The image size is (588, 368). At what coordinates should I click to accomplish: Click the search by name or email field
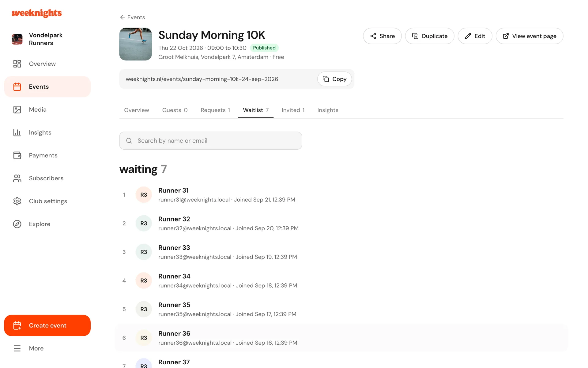coord(211,141)
